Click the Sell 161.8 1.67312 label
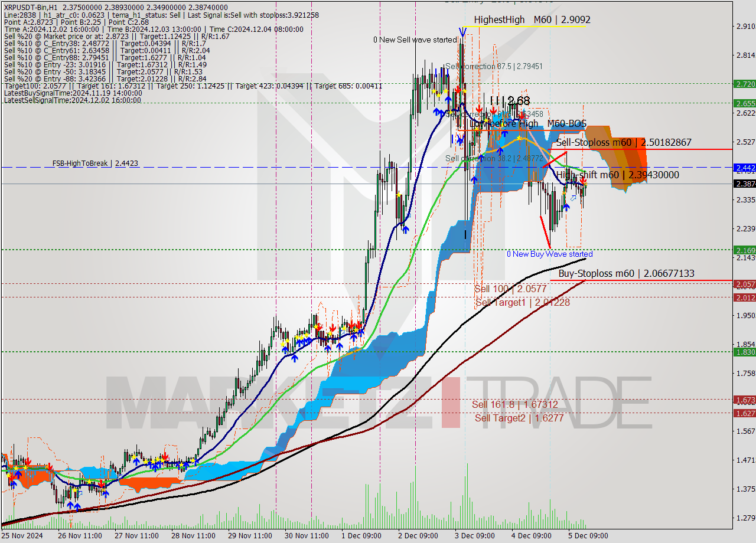756x543 pixels. coord(514,404)
